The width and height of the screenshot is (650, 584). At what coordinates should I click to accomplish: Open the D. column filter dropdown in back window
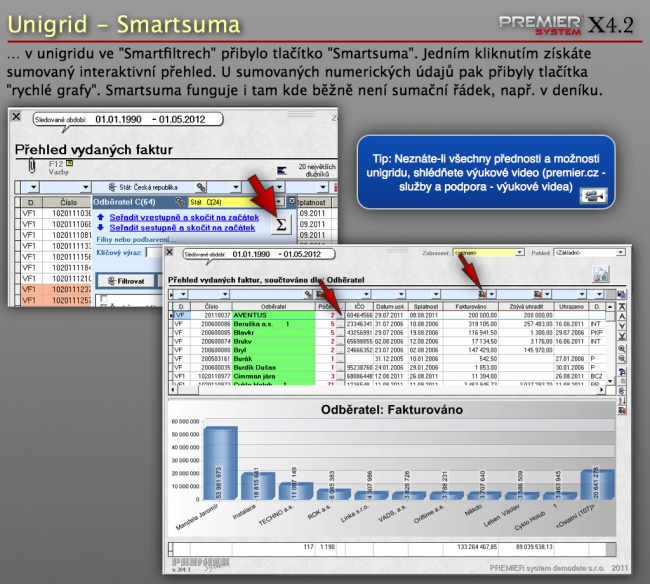34,187
